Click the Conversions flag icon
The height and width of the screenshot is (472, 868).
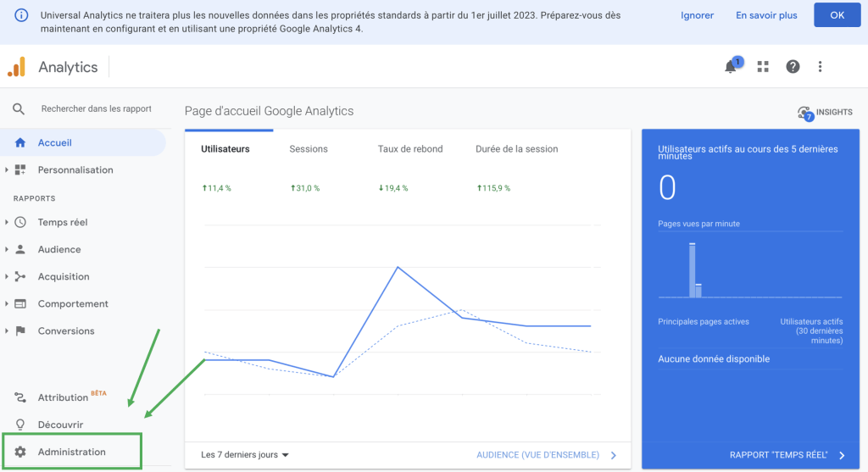(x=20, y=330)
